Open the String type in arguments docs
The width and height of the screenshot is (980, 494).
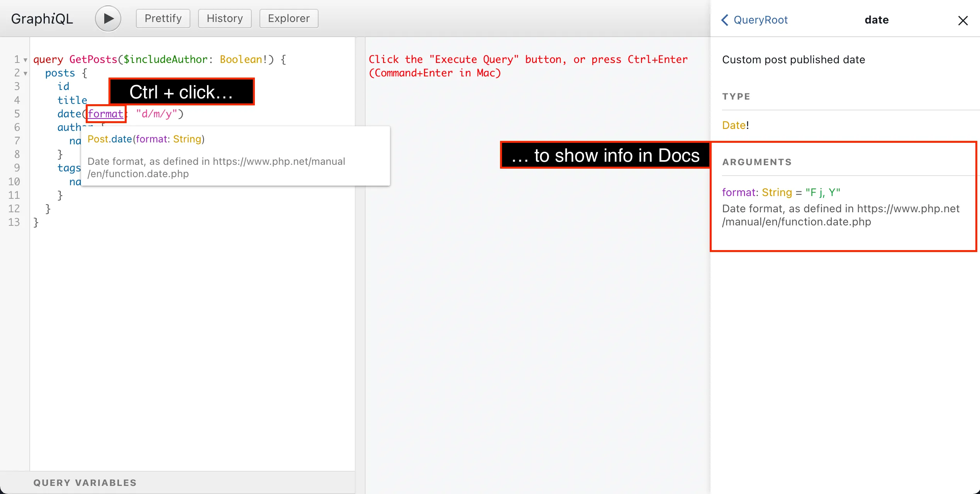777,192
